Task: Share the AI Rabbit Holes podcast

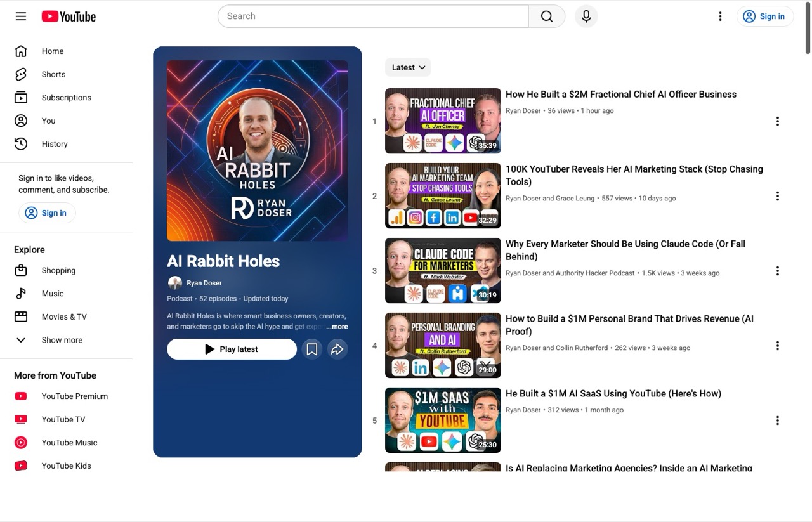Action: 337,349
